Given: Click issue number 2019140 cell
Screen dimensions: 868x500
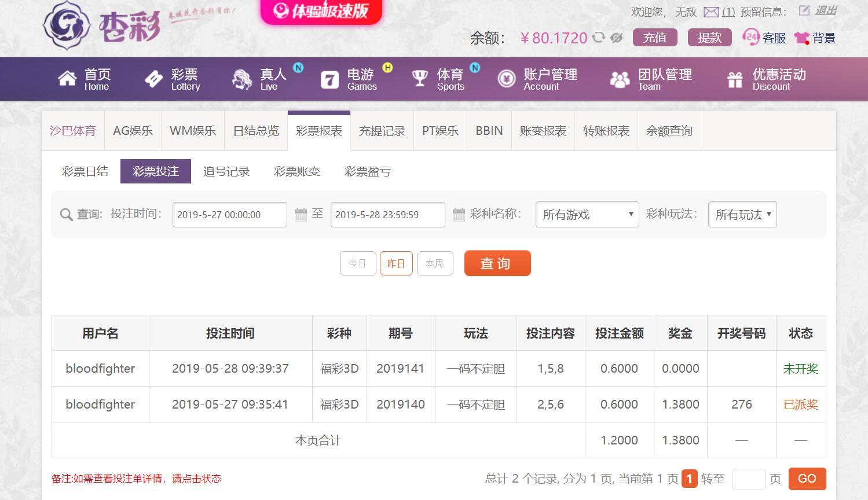Looking at the screenshot, I should point(401,405).
